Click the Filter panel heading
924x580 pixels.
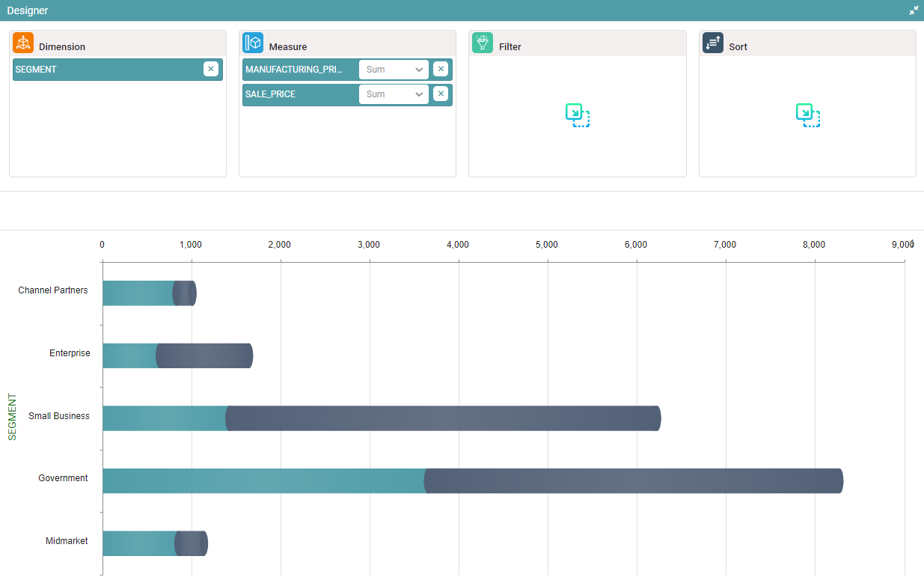coord(510,46)
